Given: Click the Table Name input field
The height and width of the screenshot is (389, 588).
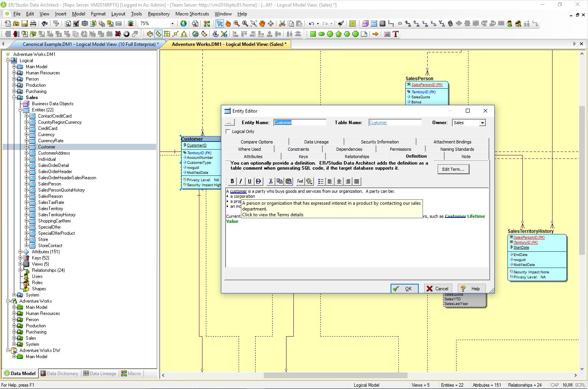Looking at the screenshot, I should pyautogui.click(x=395, y=123).
